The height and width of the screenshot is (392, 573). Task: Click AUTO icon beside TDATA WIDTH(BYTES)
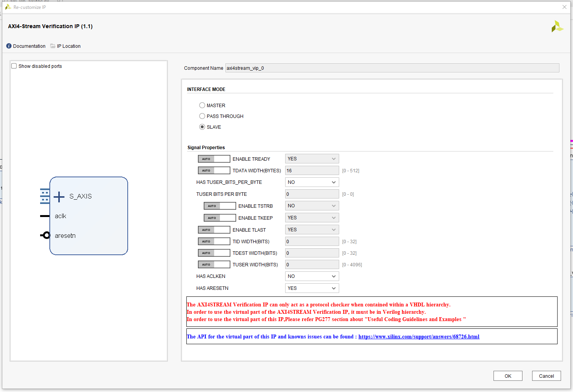(214, 170)
